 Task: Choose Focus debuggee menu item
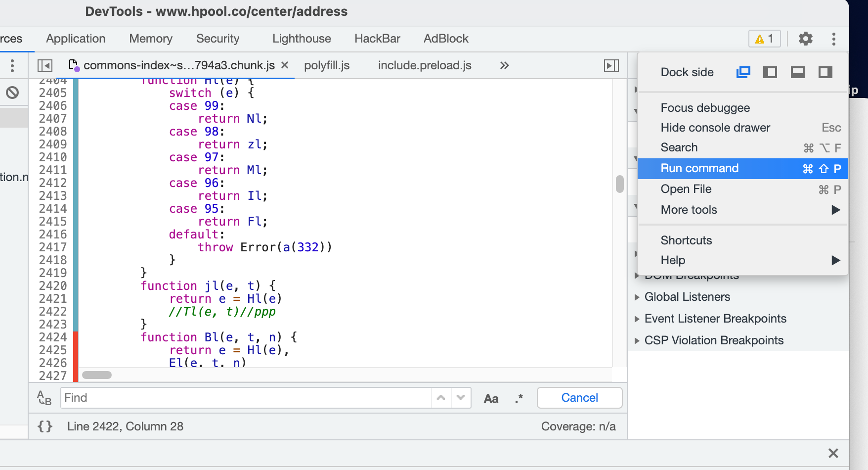click(x=743, y=108)
